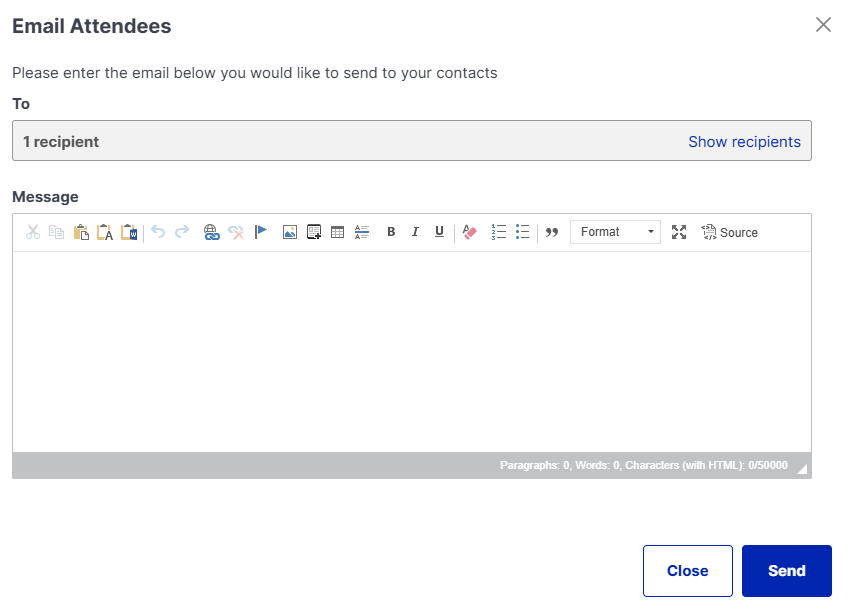Select Paste as plain text icon

[105, 232]
